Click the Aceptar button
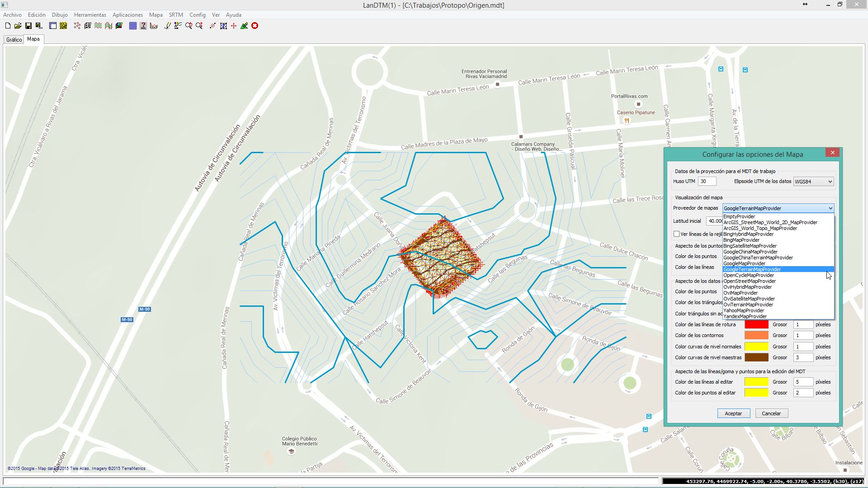 point(733,413)
